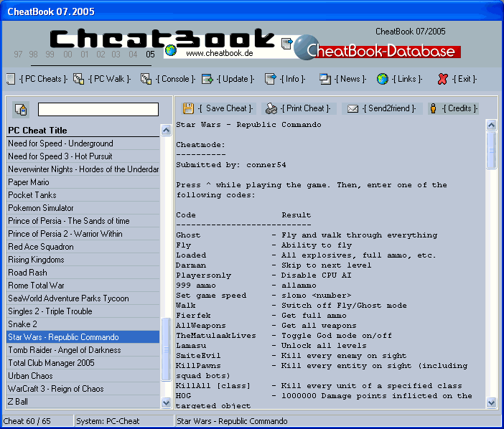Select year 97 in the year bar
This screenshot has height=429, width=504.
coord(18,55)
